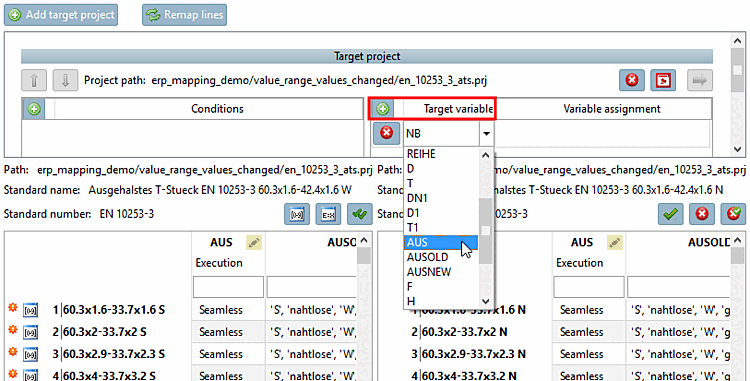This screenshot has height=381, width=750.
Task: Click Add target project button
Action: 61,15
